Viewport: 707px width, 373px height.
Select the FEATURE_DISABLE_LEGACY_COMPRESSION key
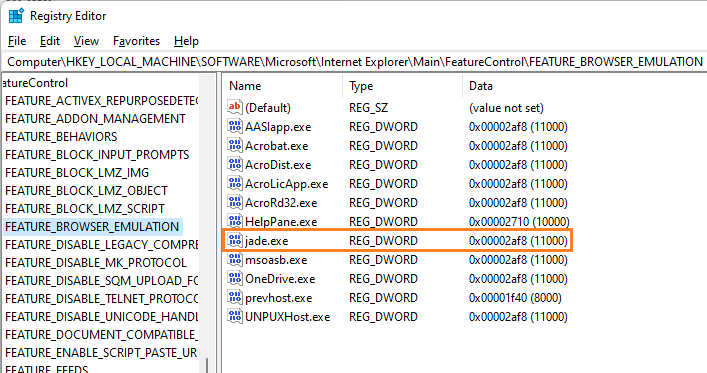[x=101, y=244]
